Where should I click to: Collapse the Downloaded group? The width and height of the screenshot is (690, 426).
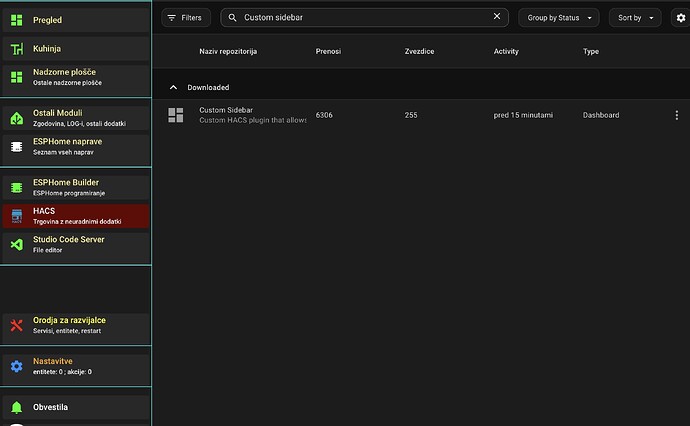click(x=173, y=87)
